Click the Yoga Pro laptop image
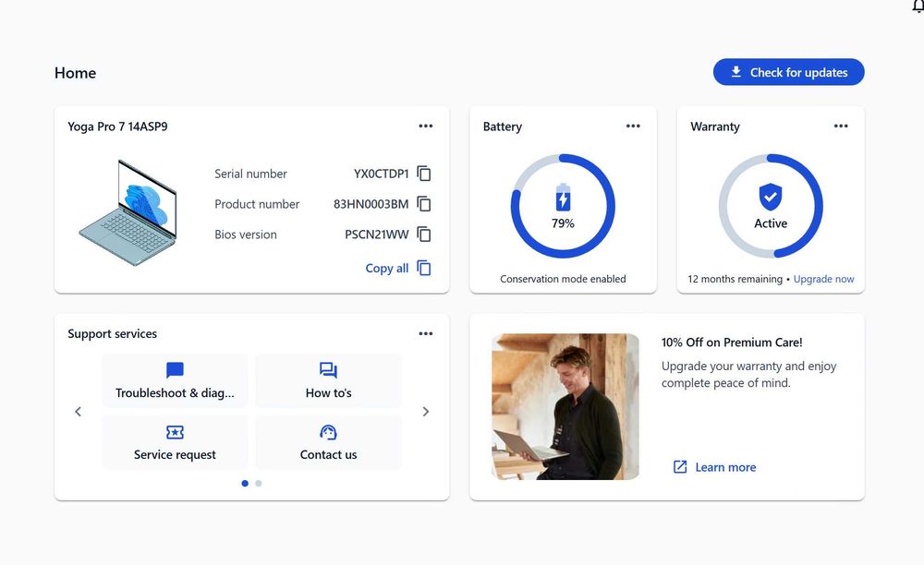 click(128, 213)
